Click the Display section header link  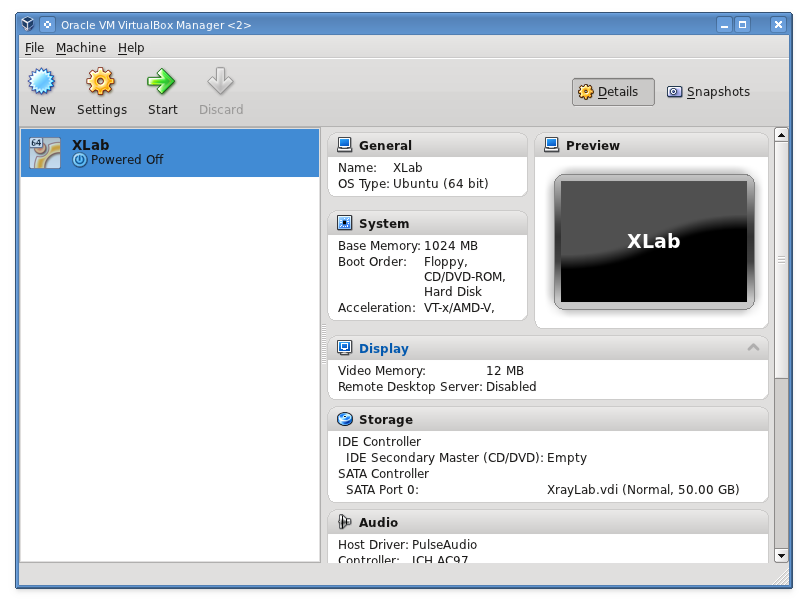tap(384, 348)
